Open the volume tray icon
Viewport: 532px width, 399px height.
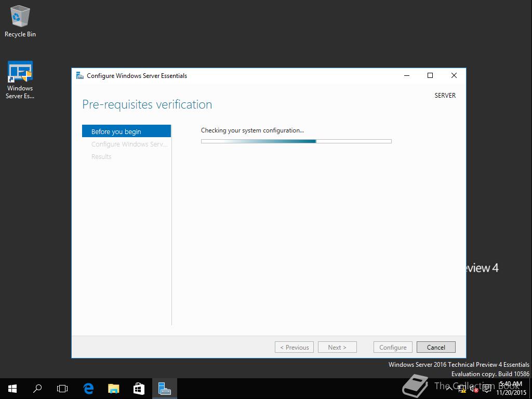click(x=474, y=389)
